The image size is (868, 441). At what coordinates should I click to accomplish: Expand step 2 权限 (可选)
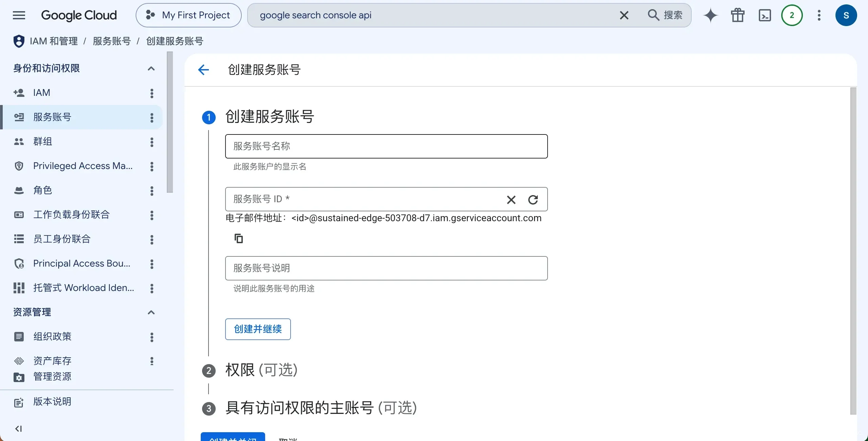coord(261,370)
